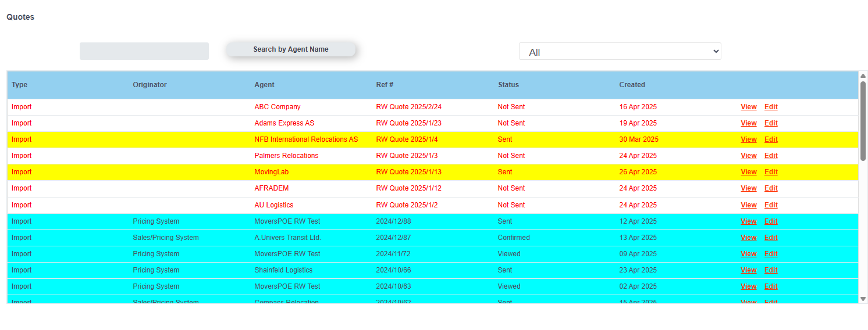Select NFB International Relocations AS cell
The image size is (868, 330).
pos(306,139)
